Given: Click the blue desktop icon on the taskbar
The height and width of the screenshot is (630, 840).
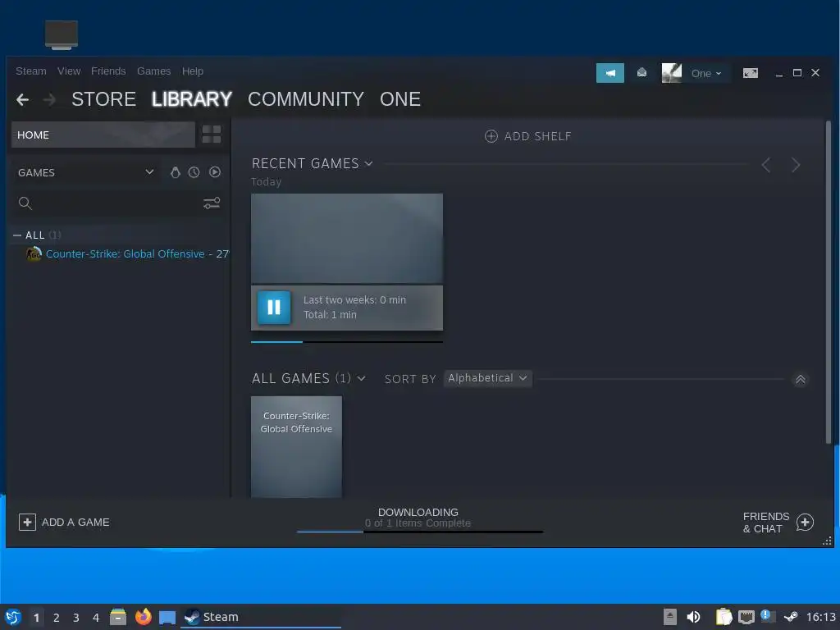Looking at the screenshot, I should click(167, 618).
